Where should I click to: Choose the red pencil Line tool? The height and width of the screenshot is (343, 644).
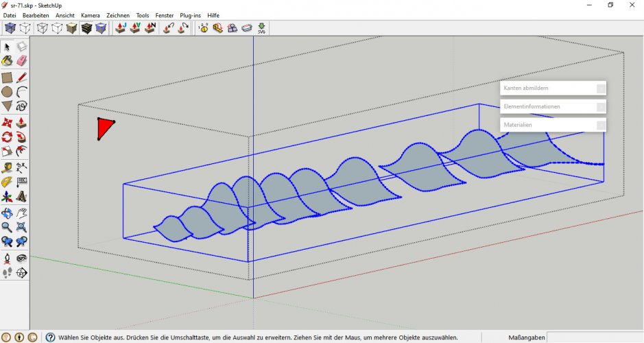(22, 78)
